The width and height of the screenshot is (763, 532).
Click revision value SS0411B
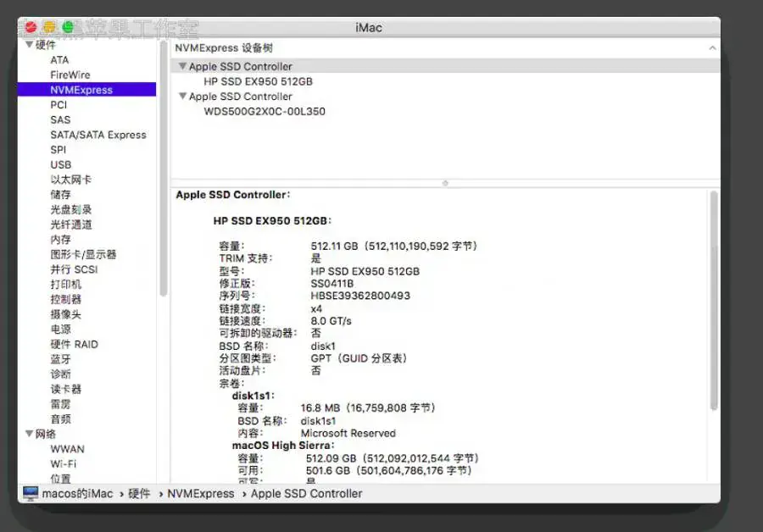tap(331, 284)
